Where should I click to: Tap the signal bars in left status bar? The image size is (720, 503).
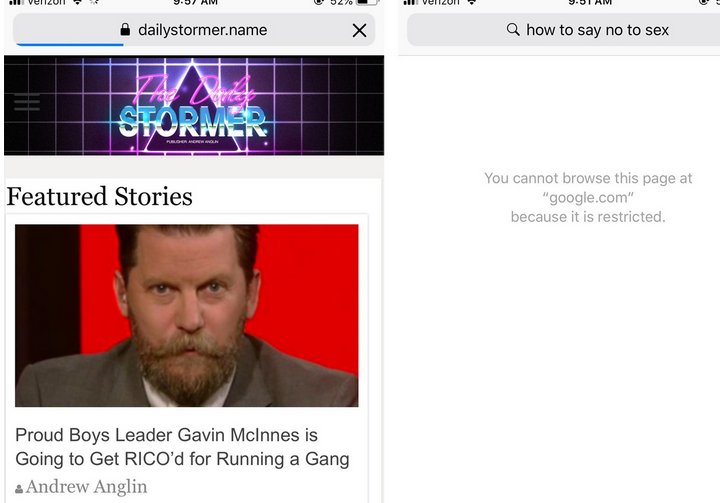pos(16,2)
